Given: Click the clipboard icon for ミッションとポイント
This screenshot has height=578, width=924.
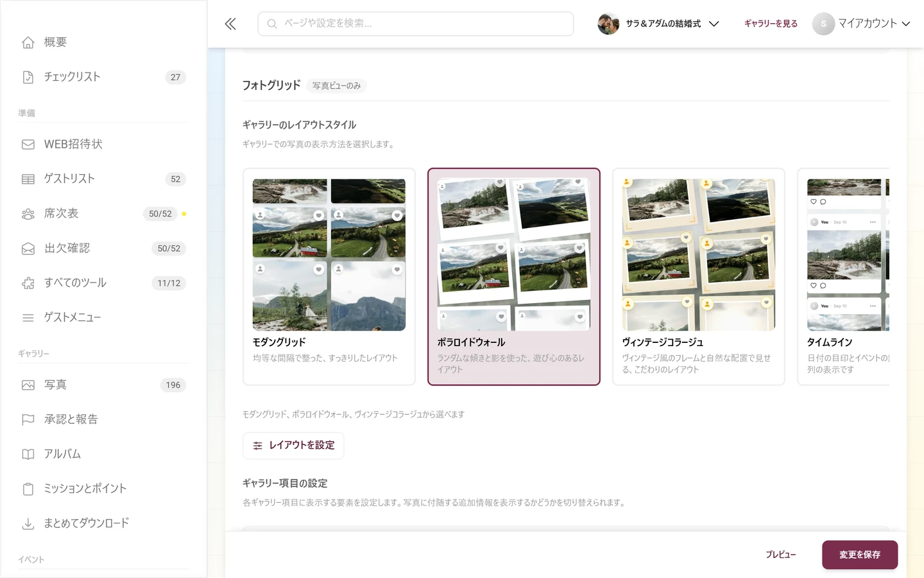Looking at the screenshot, I should coord(28,489).
